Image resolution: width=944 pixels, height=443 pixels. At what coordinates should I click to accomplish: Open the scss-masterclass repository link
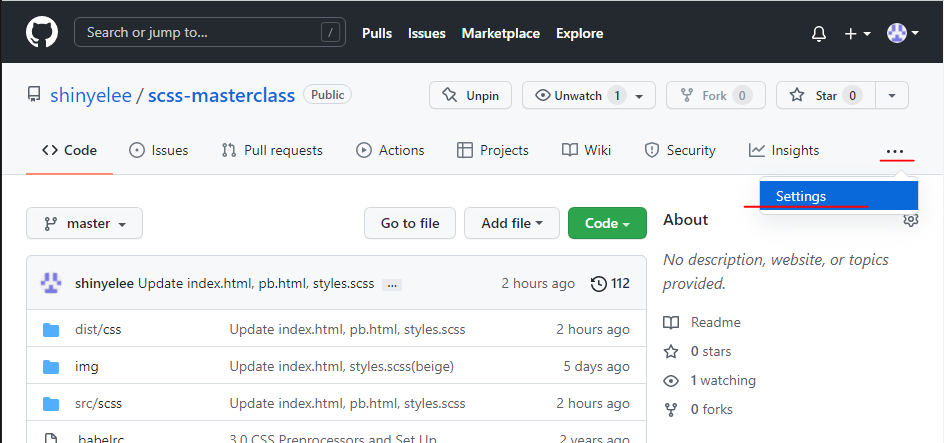click(222, 95)
